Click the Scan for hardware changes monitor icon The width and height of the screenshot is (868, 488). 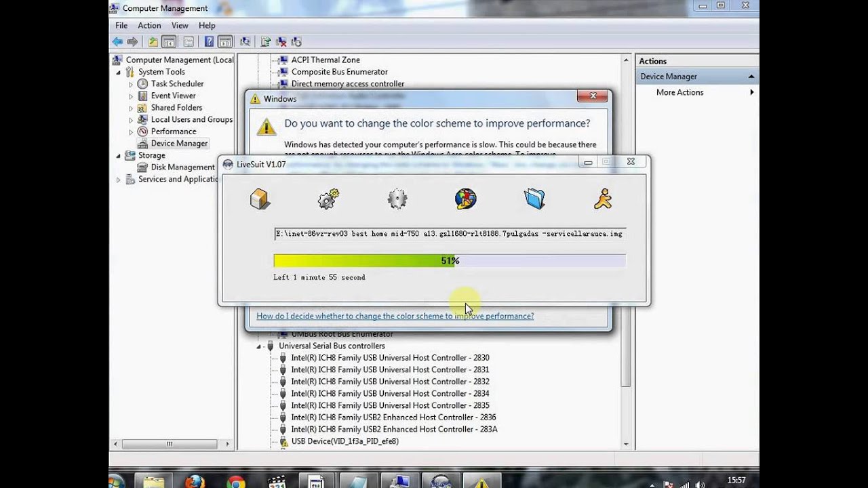click(245, 42)
